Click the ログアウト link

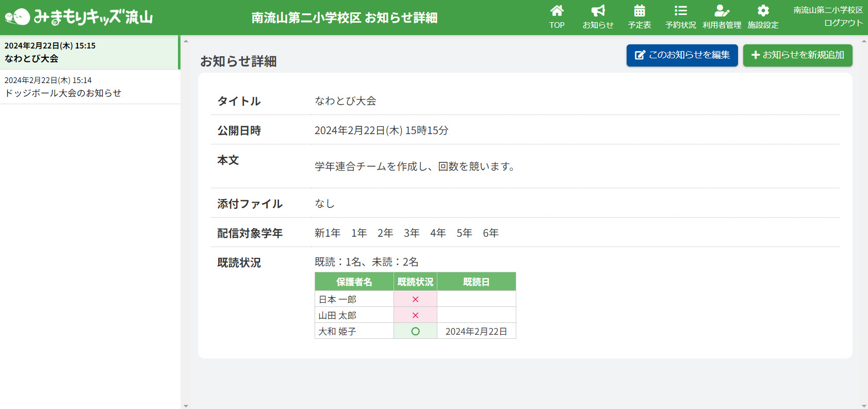click(x=843, y=23)
